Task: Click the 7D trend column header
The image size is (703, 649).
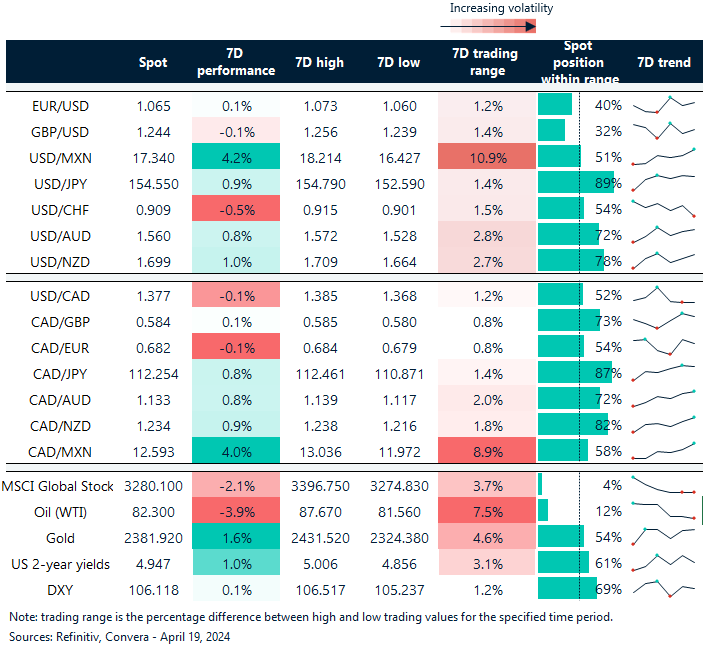Action: click(x=662, y=62)
